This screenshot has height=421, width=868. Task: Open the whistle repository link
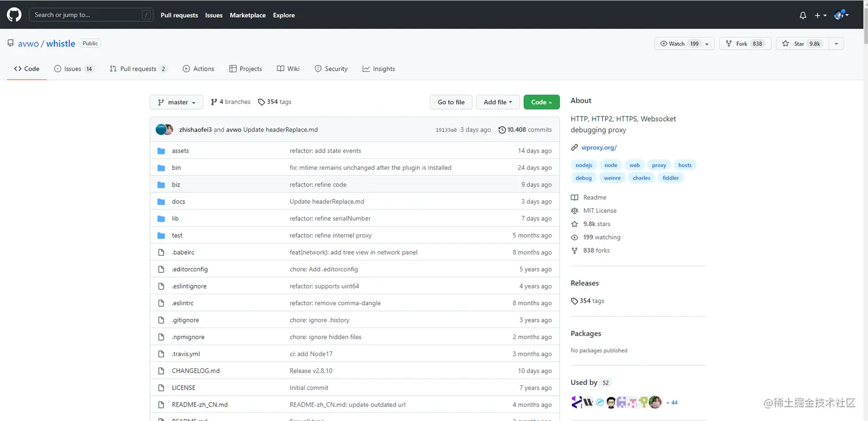coord(60,44)
